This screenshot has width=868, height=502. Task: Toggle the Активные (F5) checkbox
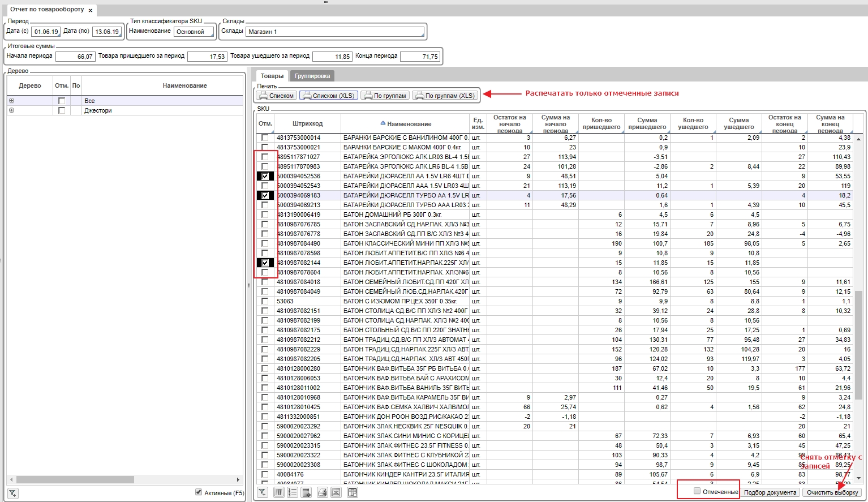point(199,492)
